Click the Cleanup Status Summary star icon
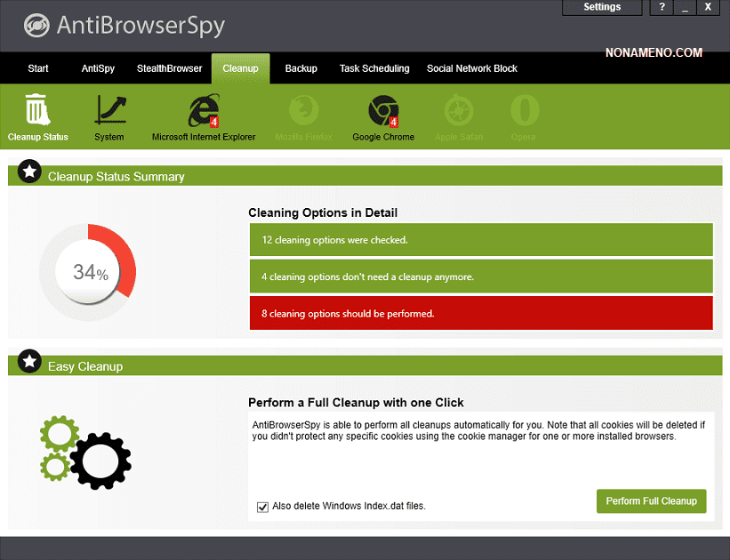 point(29,172)
